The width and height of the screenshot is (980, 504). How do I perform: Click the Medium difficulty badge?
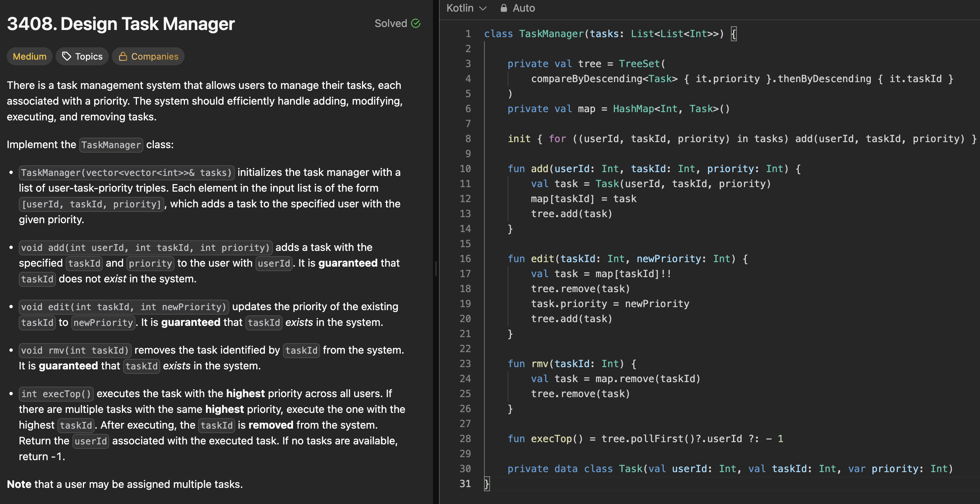click(x=29, y=56)
